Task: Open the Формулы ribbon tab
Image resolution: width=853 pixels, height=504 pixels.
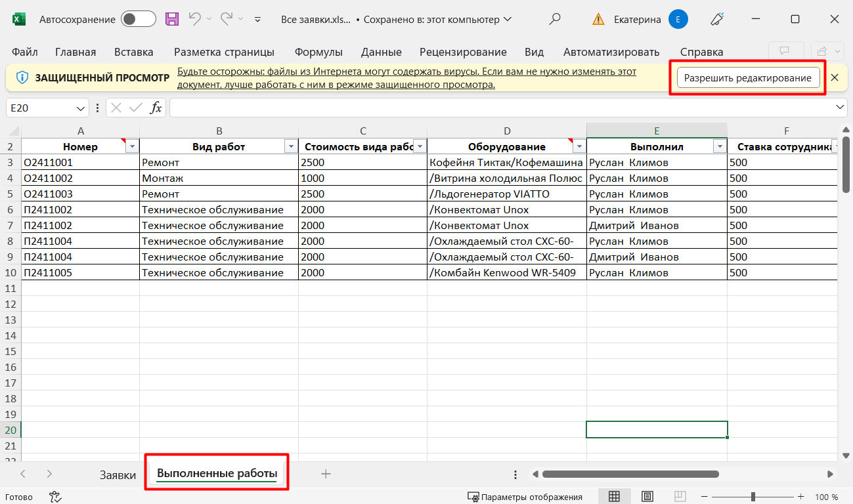Action: tap(318, 52)
